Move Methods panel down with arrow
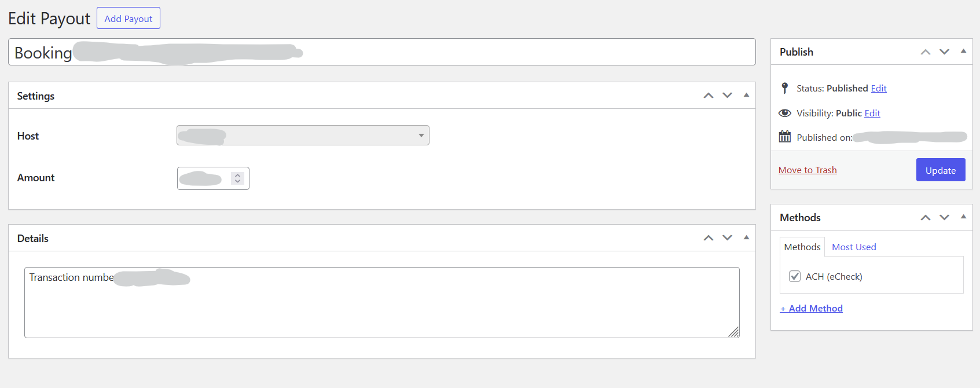 pyautogui.click(x=945, y=218)
